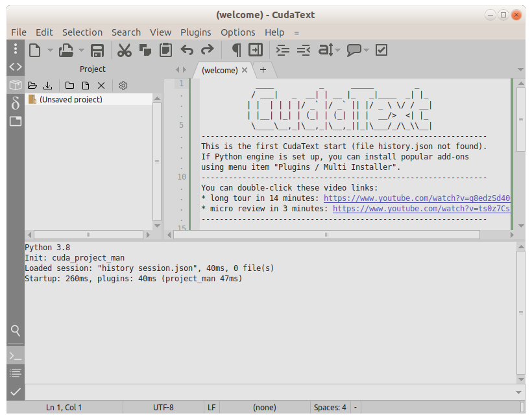Open the long tour YouTube link
The width and height of the screenshot is (532, 420).
[417, 198]
